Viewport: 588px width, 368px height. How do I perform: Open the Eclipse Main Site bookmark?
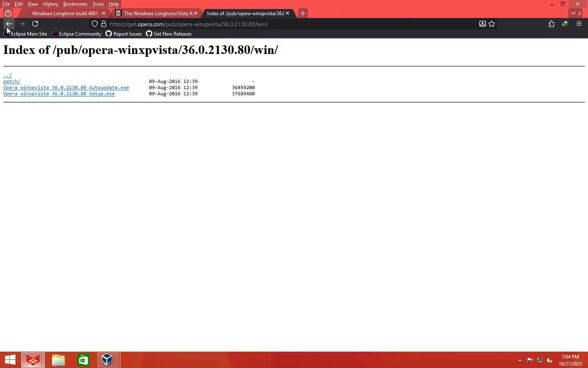pyautogui.click(x=25, y=34)
